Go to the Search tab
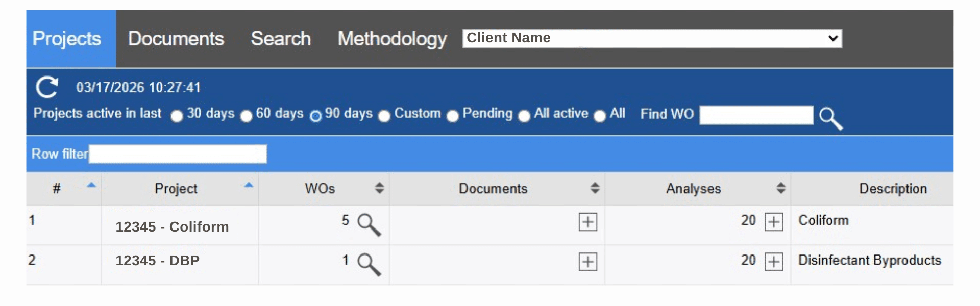The height and width of the screenshot is (306, 980). click(x=281, y=39)
